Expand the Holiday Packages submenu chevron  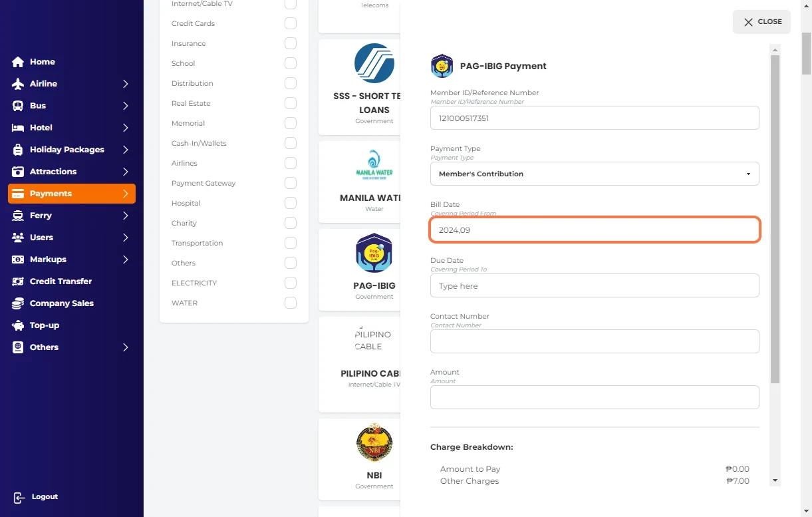[x=125, y=150]
